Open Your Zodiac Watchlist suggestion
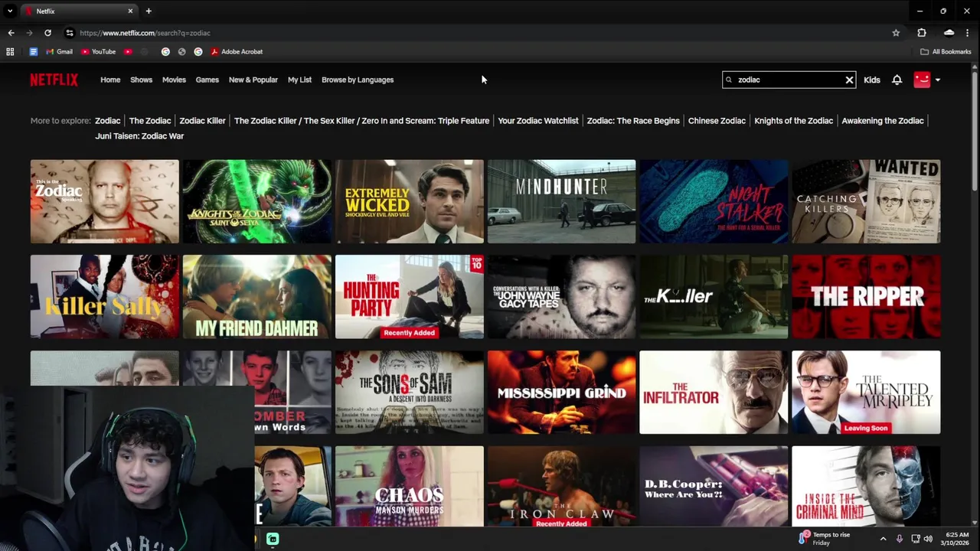Screen dimensions: 980x551 click(538, 121)
